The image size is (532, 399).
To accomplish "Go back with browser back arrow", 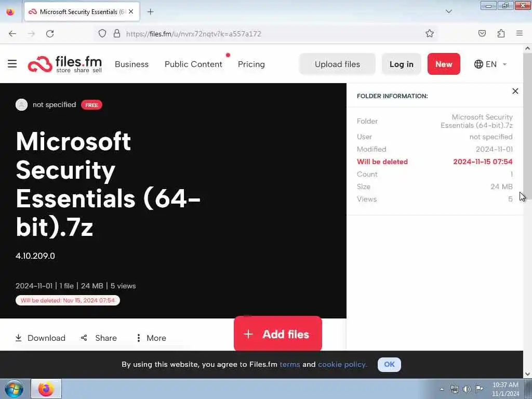I will point(12,34).
